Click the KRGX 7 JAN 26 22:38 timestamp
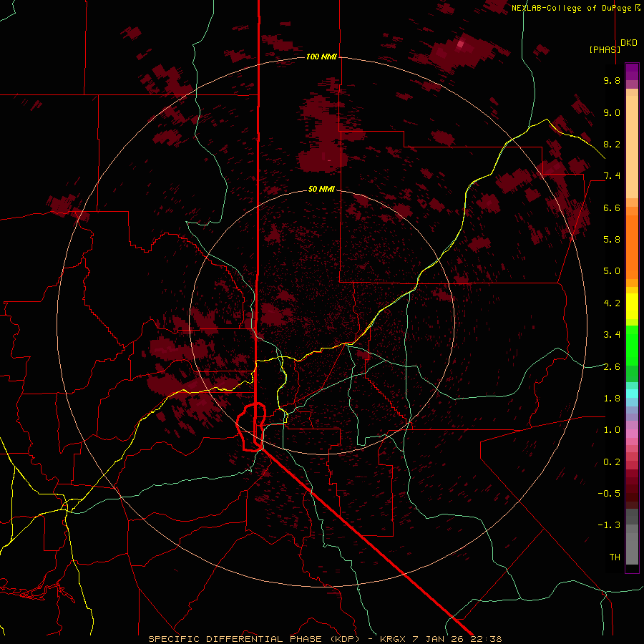The height and width of the screenshot is (644, 644). [x=441, y=639]
